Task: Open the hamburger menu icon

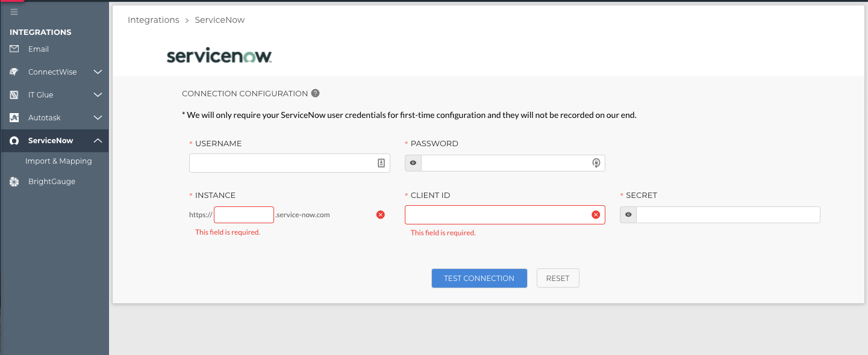Action: coord(14,12)
